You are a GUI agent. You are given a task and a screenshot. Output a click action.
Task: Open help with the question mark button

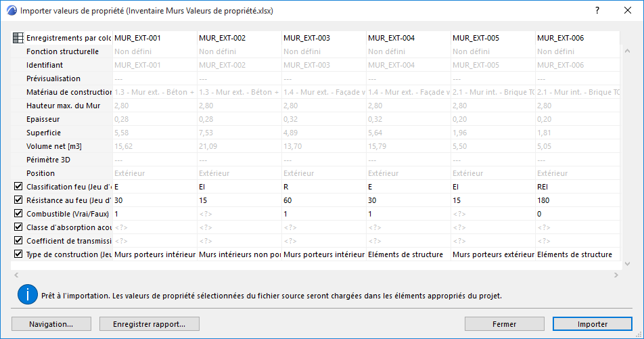(597, 10)
